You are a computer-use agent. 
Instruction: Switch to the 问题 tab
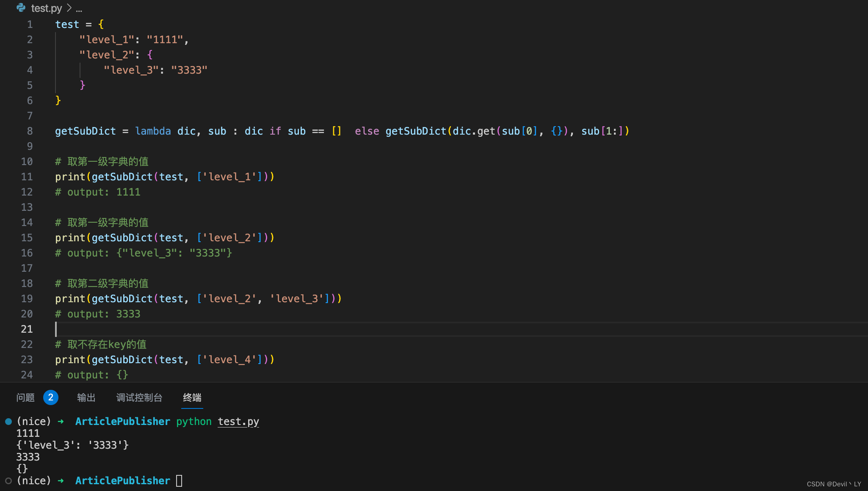[25, 397]
